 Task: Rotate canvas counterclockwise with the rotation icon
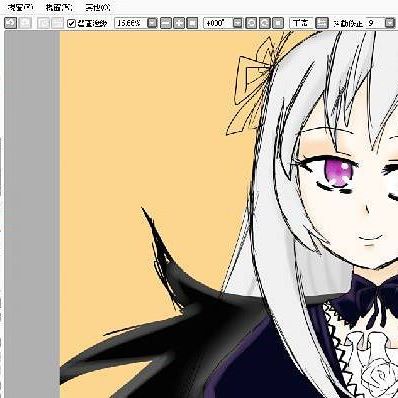point(251,23)
